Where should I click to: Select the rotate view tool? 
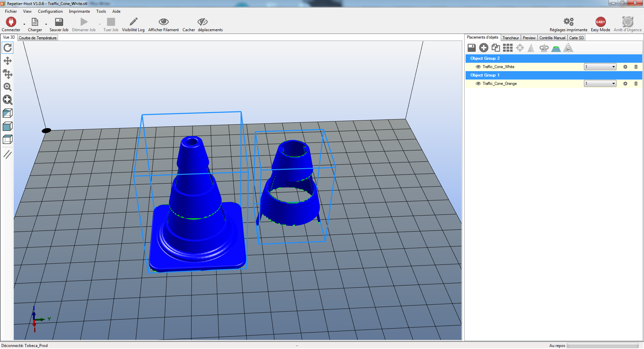7,48
